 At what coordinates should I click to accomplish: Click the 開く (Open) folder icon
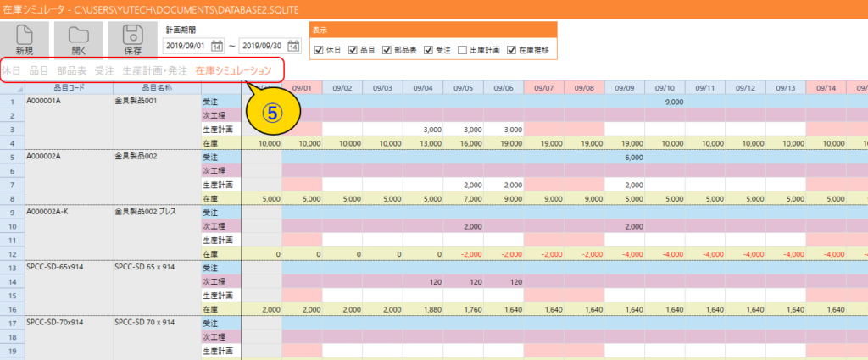79,35
